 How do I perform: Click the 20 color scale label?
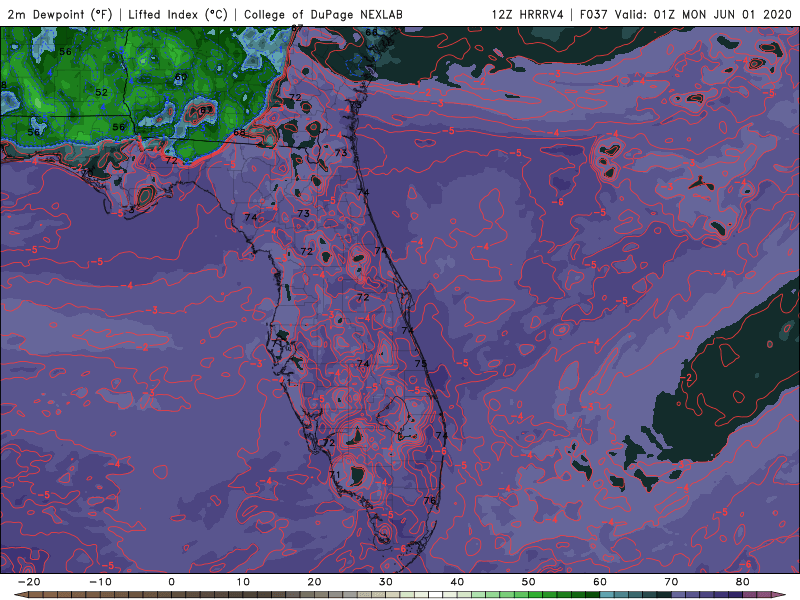click(x=314, y=582)
